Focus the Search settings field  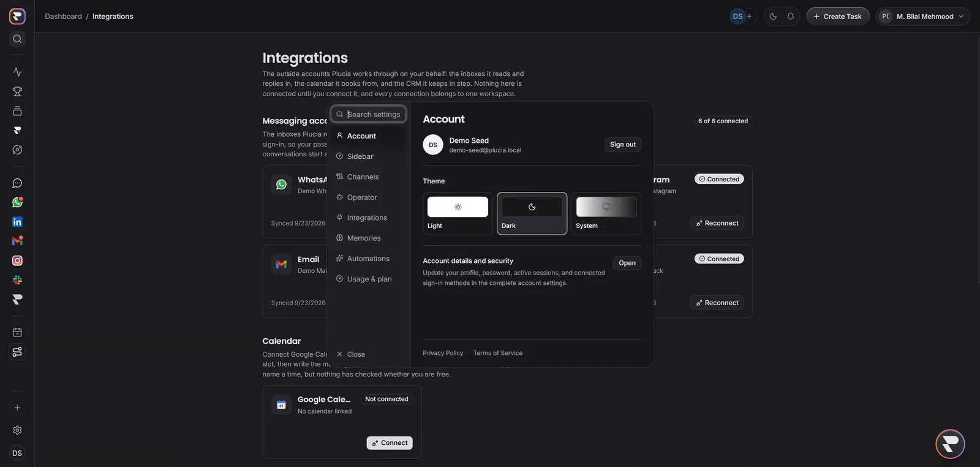click(369, 114)
